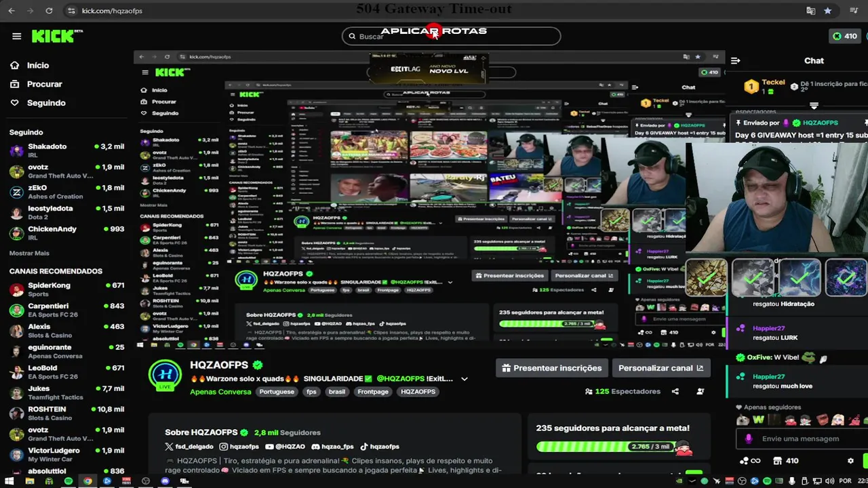
Task: Bookmark page with the star icon
Action: click(828, 11)
